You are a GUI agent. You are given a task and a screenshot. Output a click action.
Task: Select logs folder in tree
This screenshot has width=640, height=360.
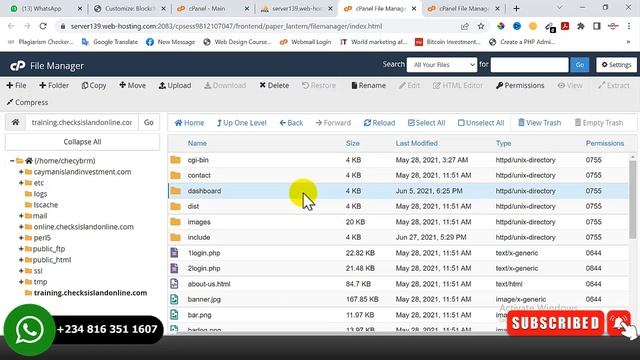pyautogui.click(x=40, y=194)
